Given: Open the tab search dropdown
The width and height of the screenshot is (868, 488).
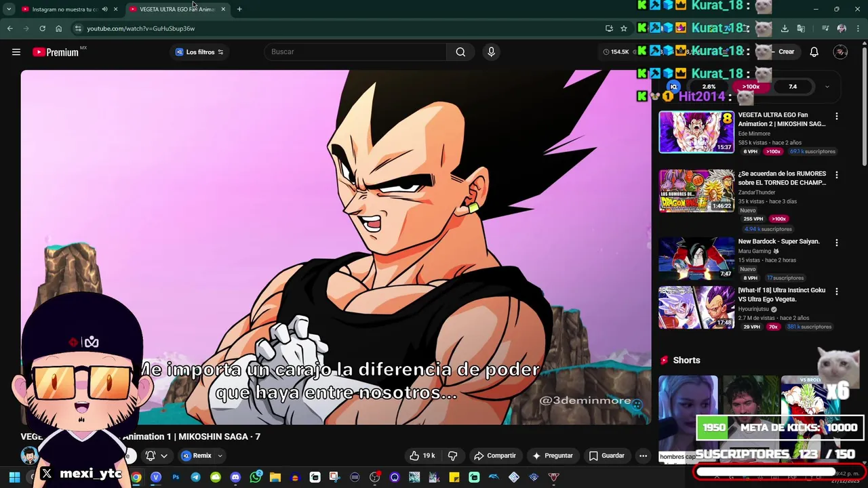Looking at the screenshot, I should (x=9, y=9).
